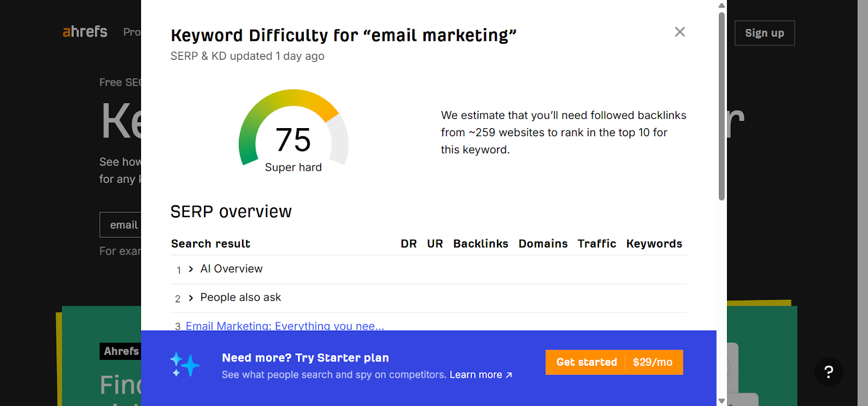Click the Sign up button
Image resolution: width=868 pixels, height=406 pixels.
[764, 33]
